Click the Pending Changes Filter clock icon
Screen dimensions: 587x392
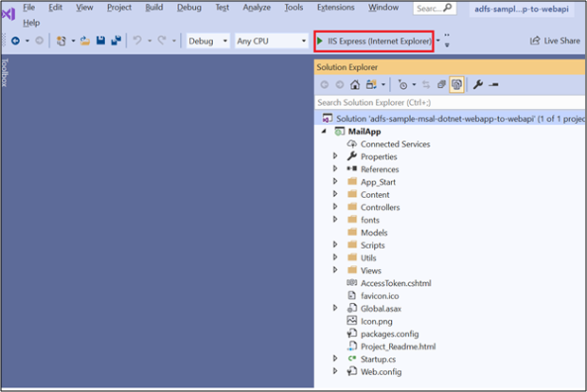402,85
